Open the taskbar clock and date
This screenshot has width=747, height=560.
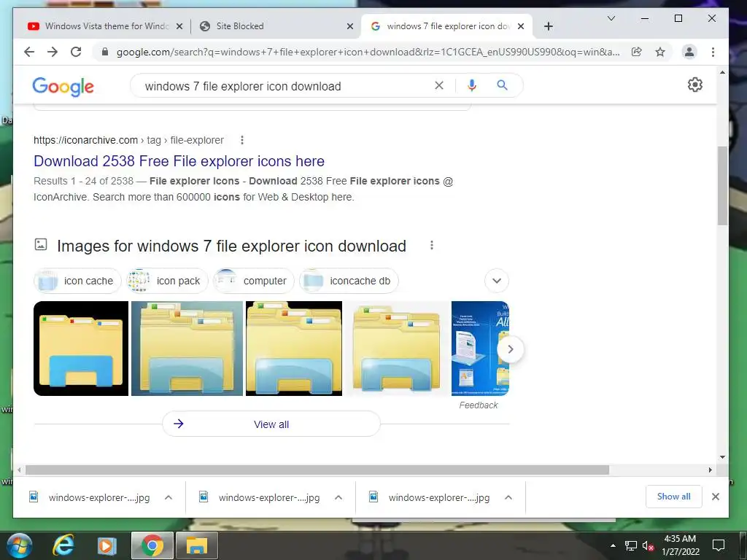click(x=681, y=545)
